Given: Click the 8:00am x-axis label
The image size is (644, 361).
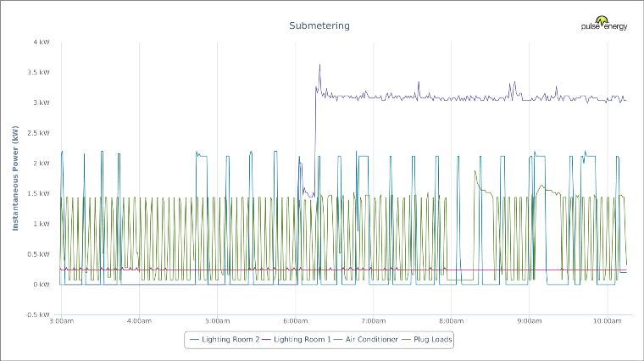Looking at the screenshot, I should coord(452,321).
